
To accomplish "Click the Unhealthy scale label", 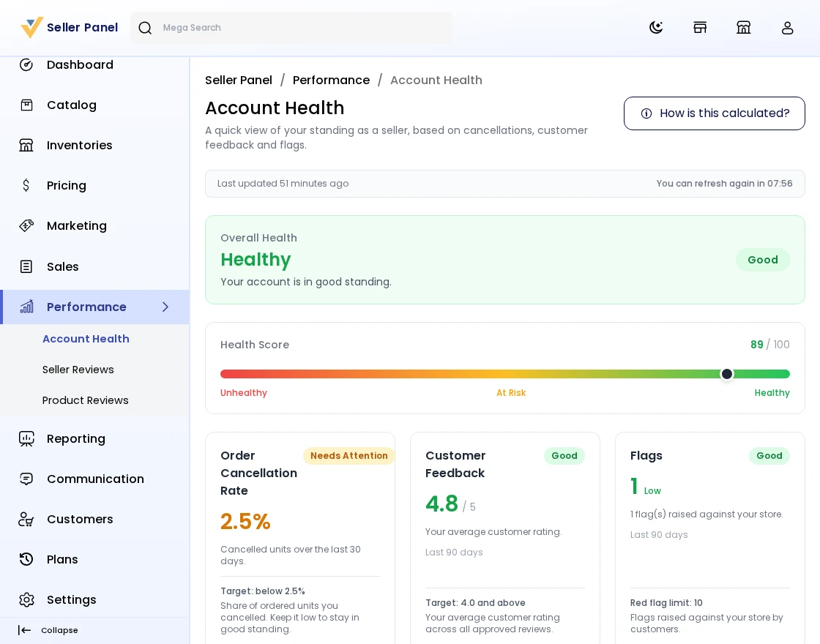I will (x=244, y=392).
